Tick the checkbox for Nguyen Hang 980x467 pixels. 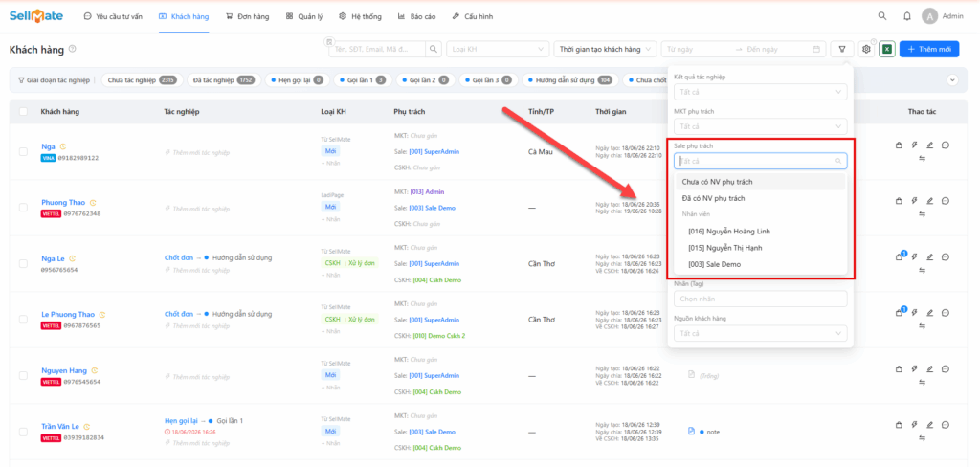(x=23, y=376)
